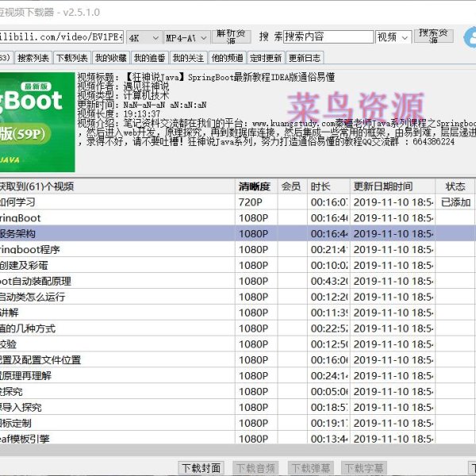
Task: Switch to the 搜索列表 tab
Action: click(x=33, y=58)
